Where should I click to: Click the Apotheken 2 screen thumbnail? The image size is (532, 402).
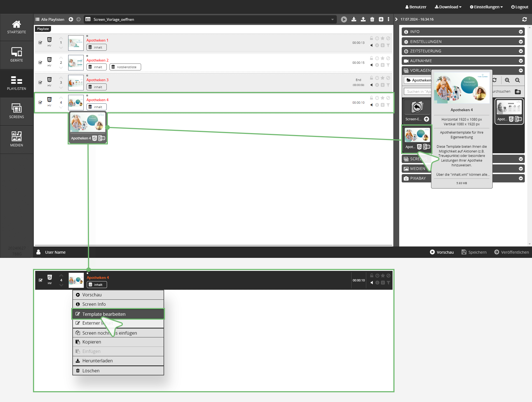(x=76, y=63)
